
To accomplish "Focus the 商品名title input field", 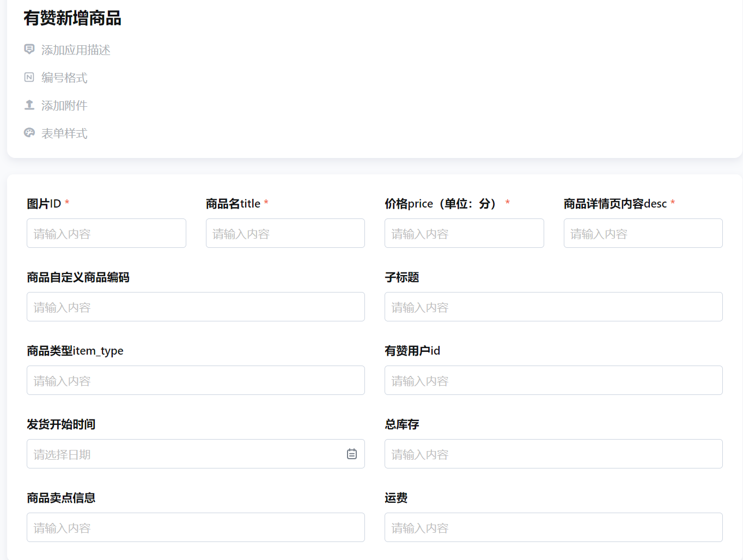I will (285, 233).
